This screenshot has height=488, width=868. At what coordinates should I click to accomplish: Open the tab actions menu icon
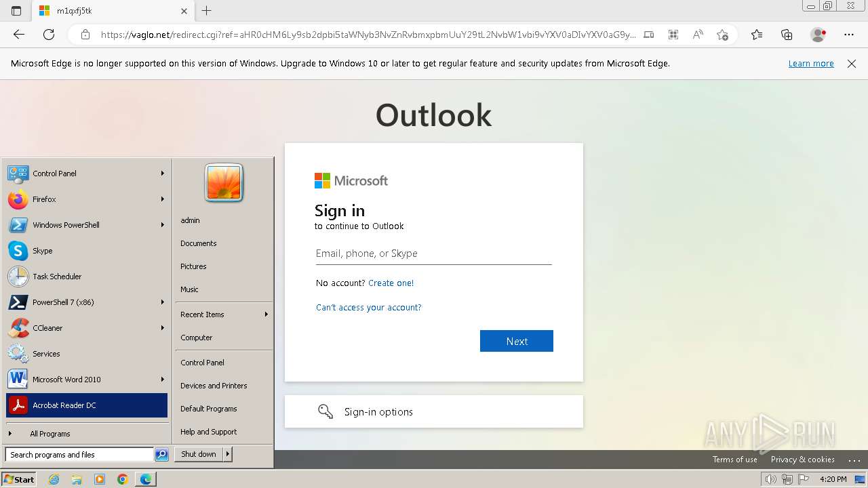pos(16,11)
